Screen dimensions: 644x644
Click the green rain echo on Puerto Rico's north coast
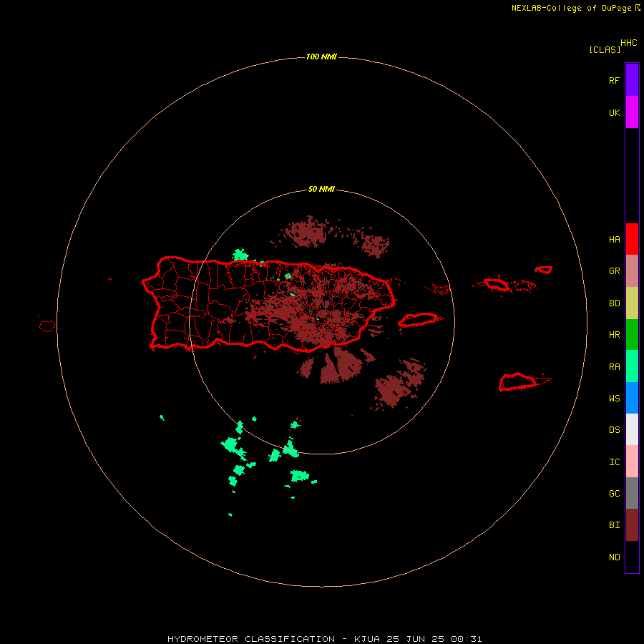click(x=240, y=255)
